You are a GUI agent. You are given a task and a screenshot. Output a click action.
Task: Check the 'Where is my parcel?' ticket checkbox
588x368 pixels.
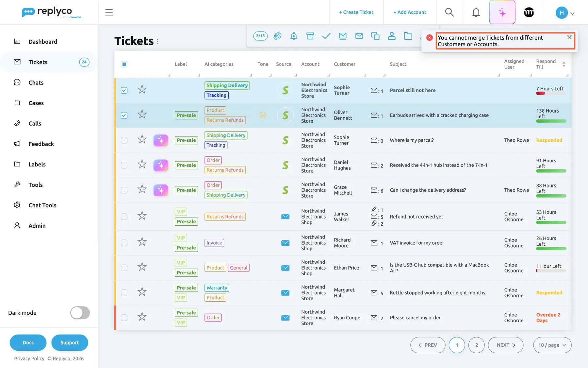point(124,140)
